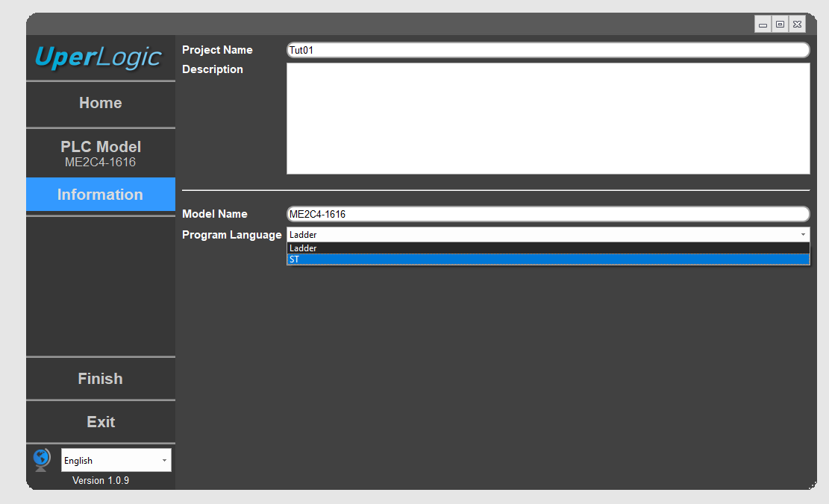Viewport: 829px width, 504px height.
Task: Open the PLC Model ME2C4-1616 section
Action: (100, 153)
